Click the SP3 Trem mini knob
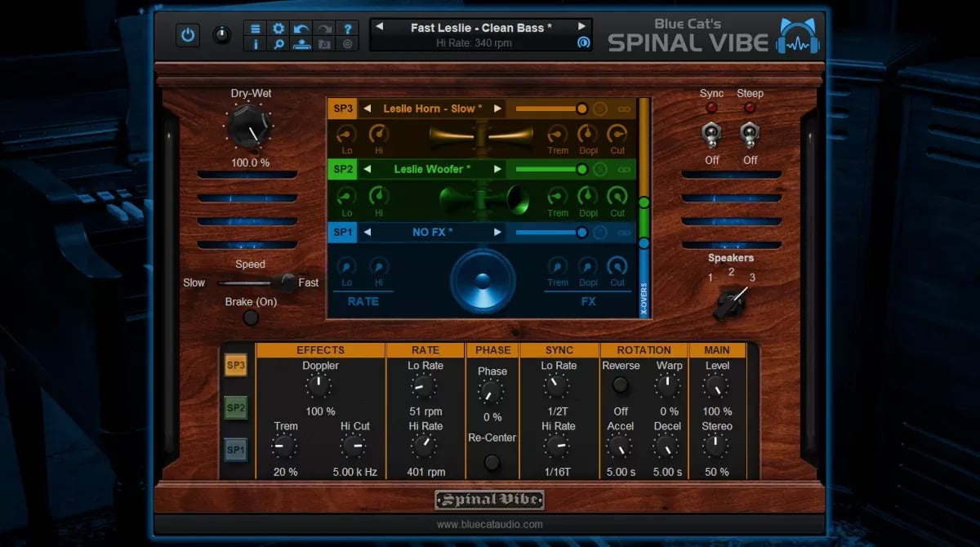This screenshot has width=980, height=547. 558,135
